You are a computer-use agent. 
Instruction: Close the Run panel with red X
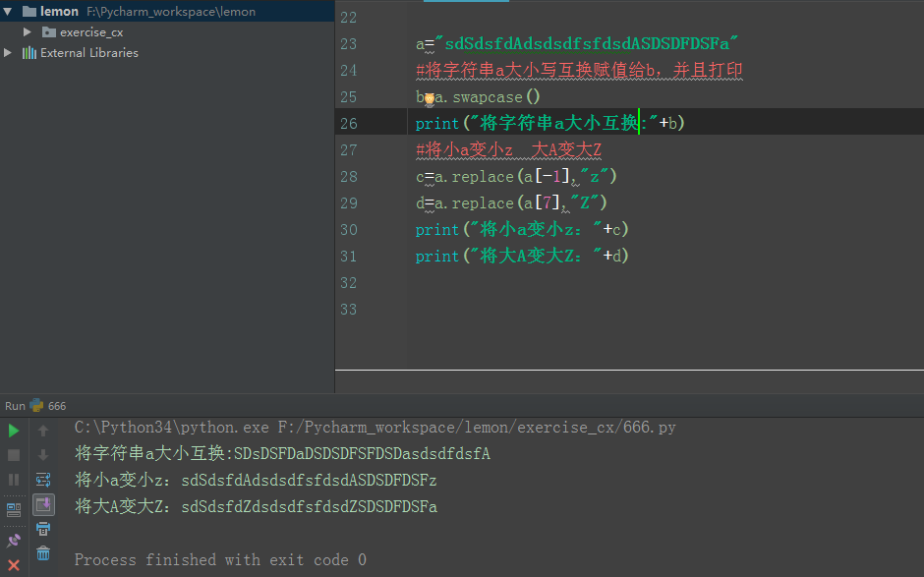[14, 565]
